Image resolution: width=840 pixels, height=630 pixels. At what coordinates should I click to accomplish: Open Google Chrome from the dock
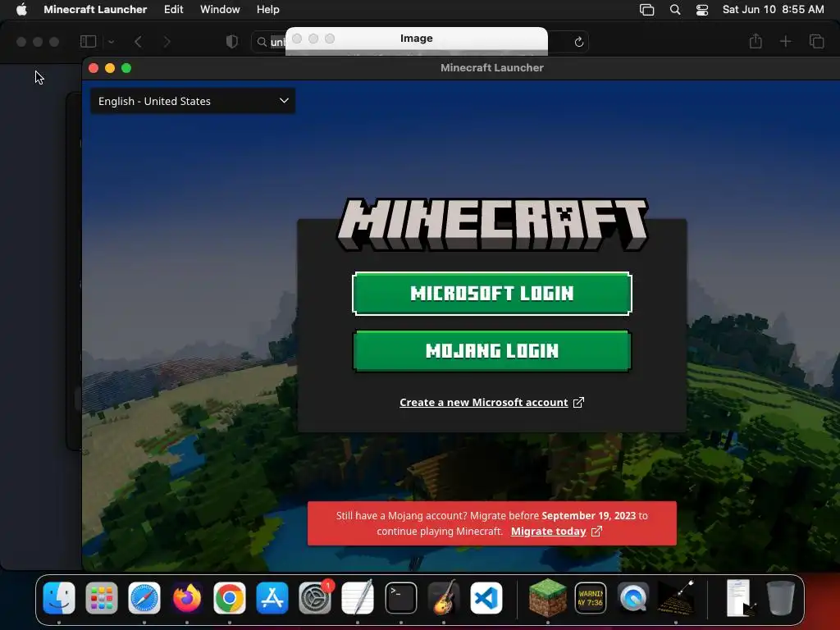(x=230, y=598)
